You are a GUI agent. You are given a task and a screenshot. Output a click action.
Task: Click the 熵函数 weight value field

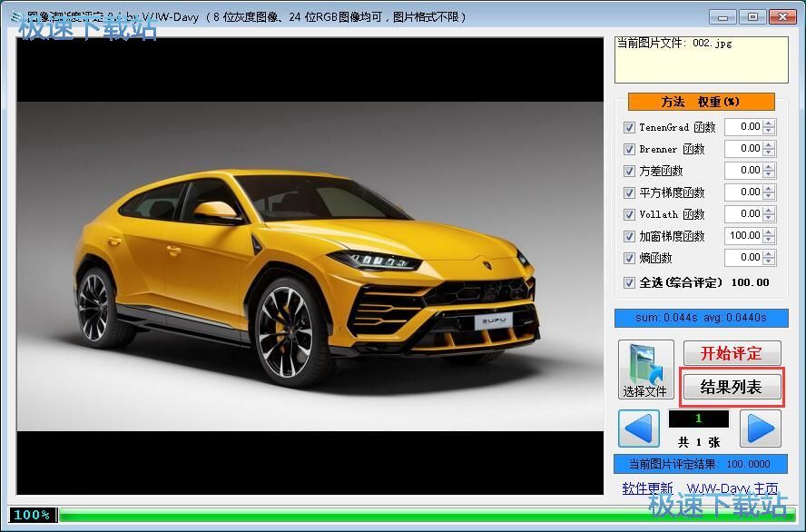pos(743,258)
